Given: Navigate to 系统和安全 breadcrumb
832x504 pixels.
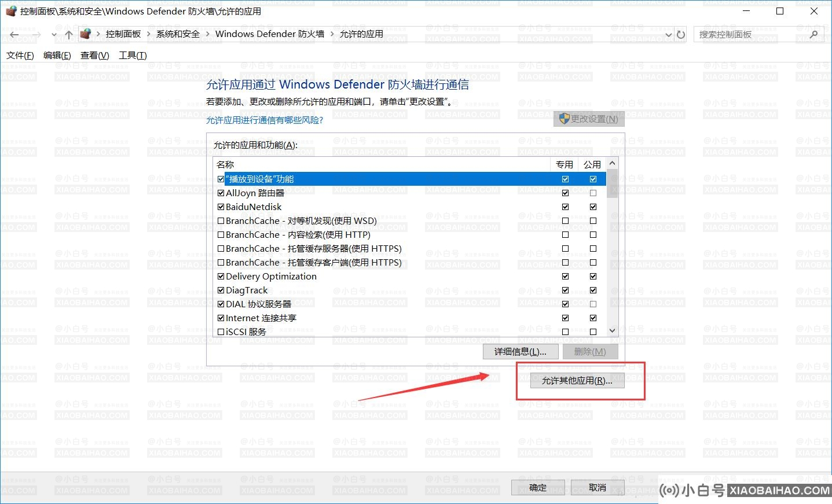Looking at the screenshot, I should (x=178, y=34).
